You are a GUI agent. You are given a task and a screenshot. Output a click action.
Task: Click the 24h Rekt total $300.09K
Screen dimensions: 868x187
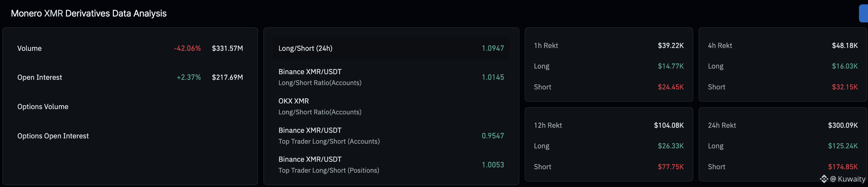tap(842, 125)
